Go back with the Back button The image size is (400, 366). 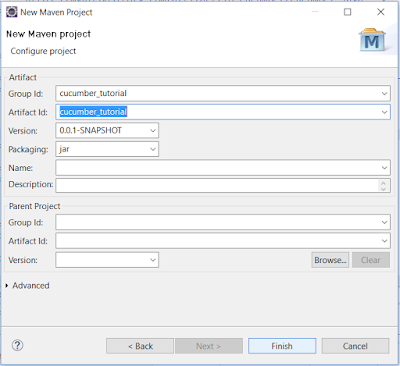tap(140, 346)
